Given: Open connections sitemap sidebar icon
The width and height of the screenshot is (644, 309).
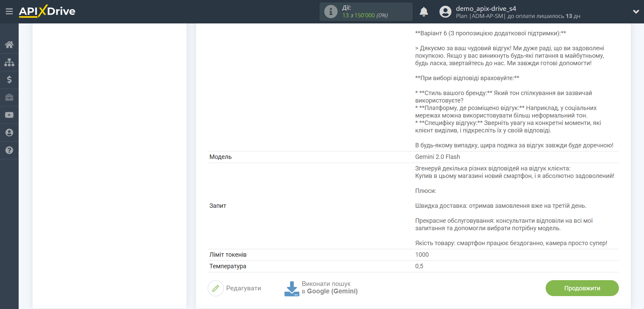Looking at the screenshot, I should click(9, 62).
